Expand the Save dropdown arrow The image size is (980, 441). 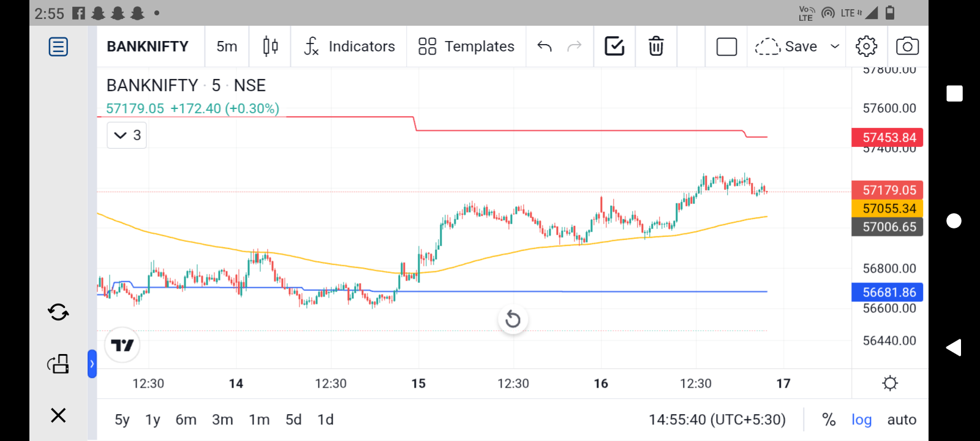pyautogui.click(x=834, y=47)
